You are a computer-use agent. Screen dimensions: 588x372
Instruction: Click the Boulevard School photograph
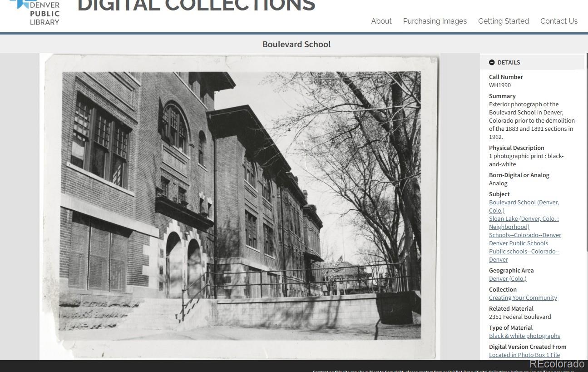coord(239,207)
